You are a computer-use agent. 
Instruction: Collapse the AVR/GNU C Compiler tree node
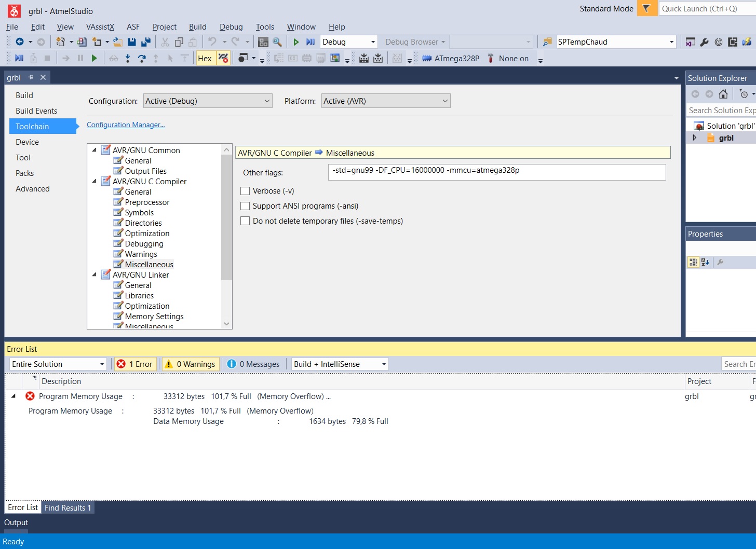(94, 181)
